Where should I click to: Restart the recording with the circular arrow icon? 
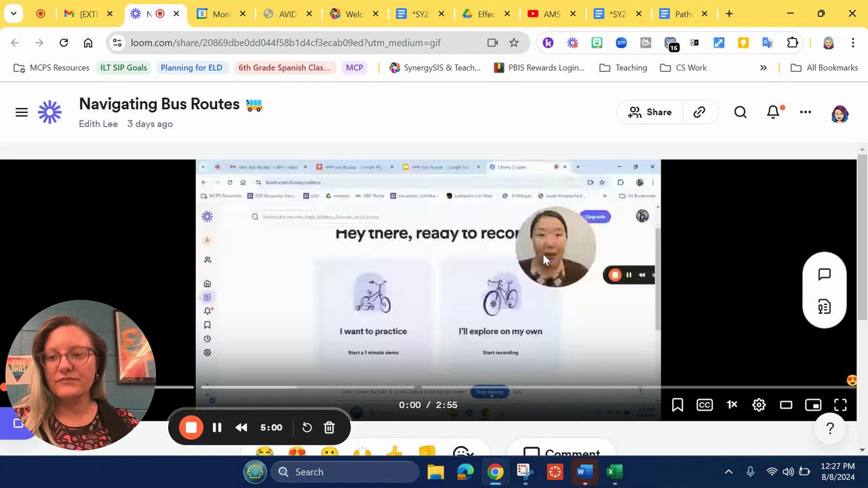(x=307, y=428)
